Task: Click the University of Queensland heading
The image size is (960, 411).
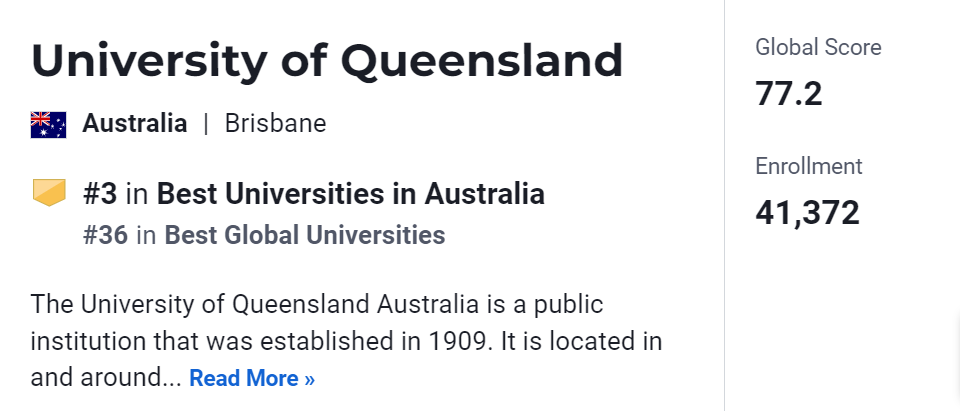Action: (x=327, y=60)
